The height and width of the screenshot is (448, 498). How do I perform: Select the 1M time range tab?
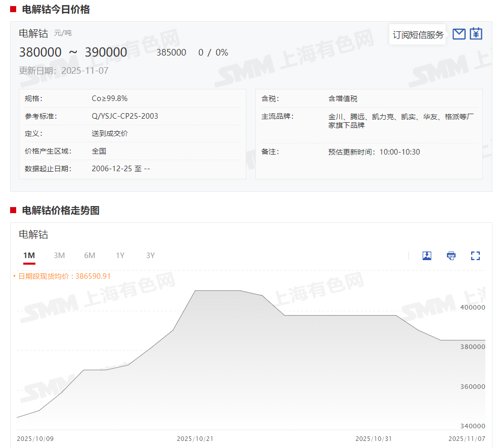(x=29, y=256)
